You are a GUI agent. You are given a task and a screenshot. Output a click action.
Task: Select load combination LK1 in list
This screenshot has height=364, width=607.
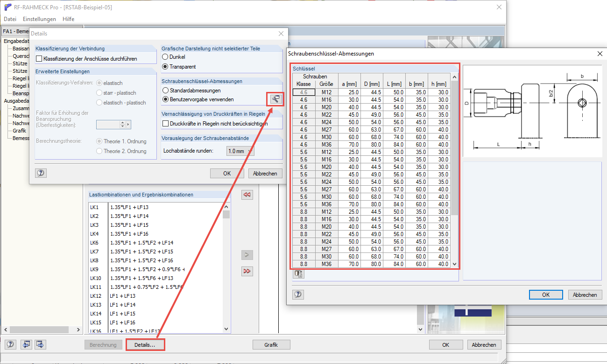click(x=156, y=207)
